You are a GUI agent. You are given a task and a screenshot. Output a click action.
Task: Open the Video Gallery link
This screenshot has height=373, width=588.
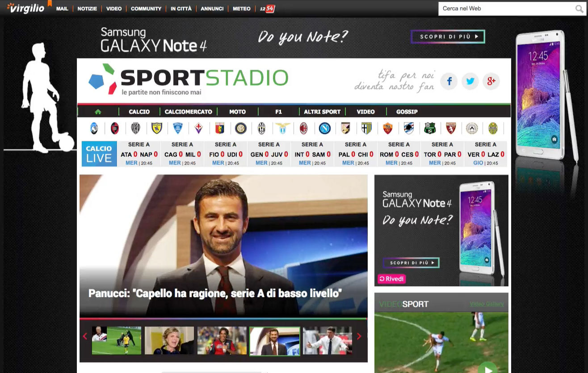487,304
